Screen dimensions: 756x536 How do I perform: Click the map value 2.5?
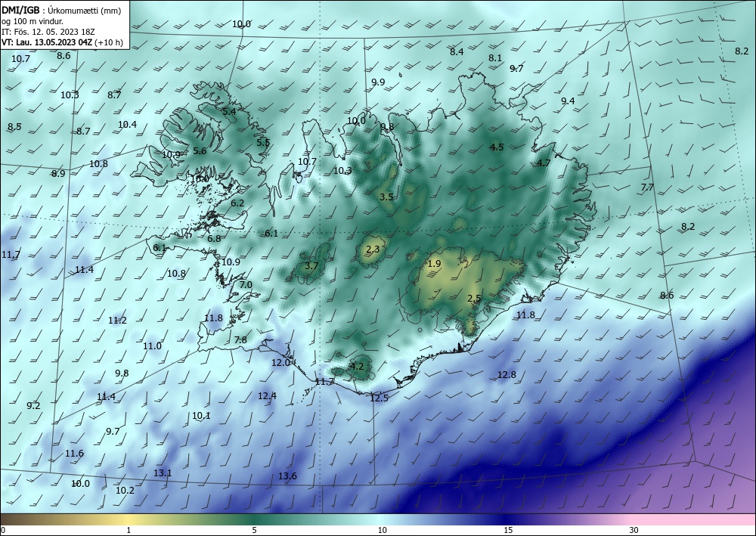tap(475, 299)
